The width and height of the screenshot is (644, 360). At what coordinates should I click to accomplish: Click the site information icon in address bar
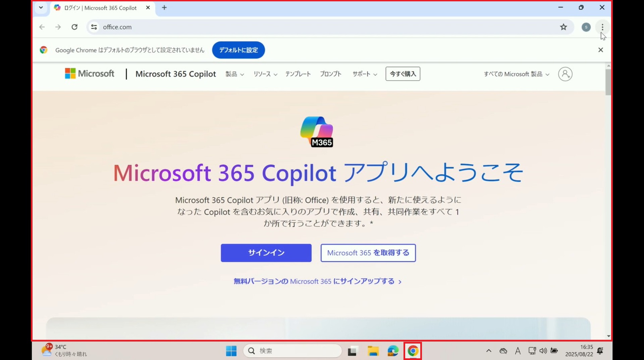tap(94, 27)
